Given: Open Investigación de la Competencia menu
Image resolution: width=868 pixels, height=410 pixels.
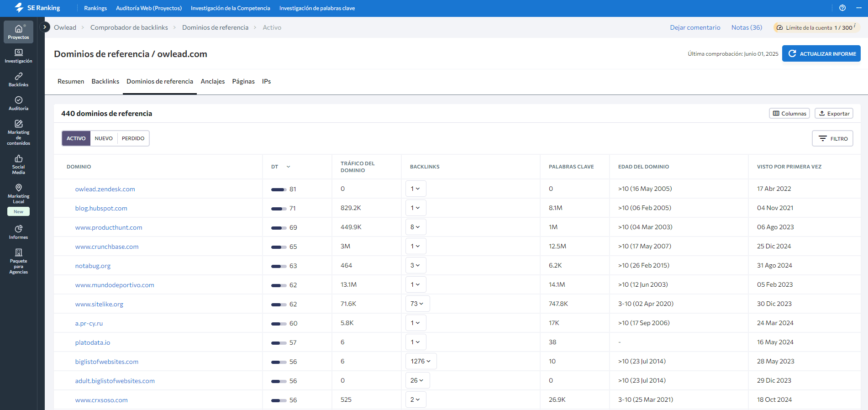Looking at the screenshot, I should click(x=231, y=8).
